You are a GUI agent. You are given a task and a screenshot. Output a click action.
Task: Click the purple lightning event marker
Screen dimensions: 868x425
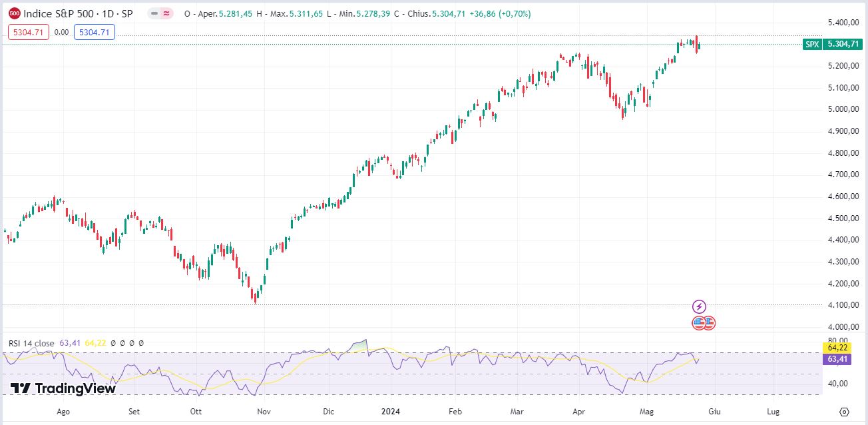pos(699,306)
